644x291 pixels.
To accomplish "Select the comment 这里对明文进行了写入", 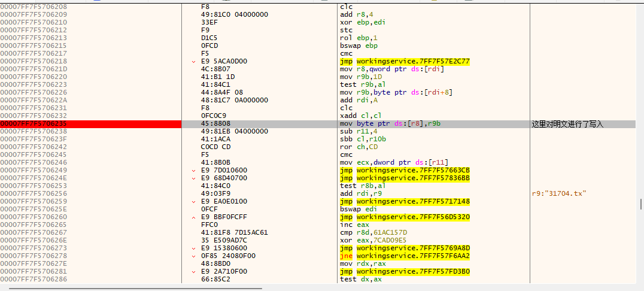I will 567,124.
